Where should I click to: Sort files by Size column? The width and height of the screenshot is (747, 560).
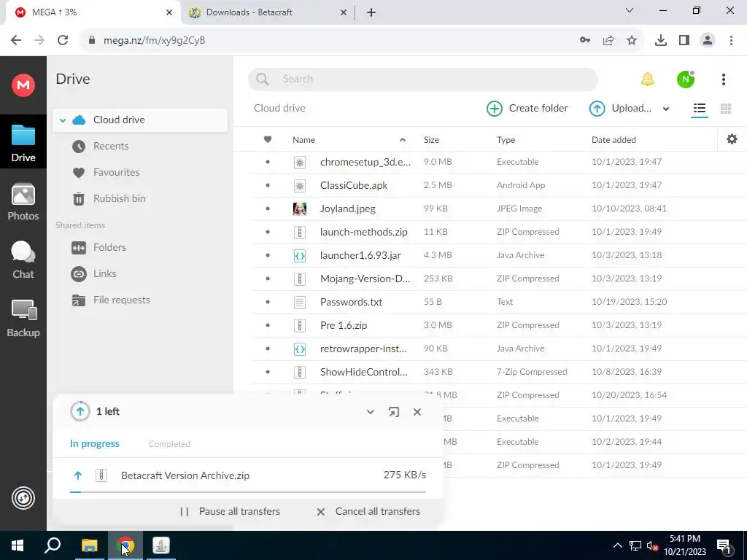click(x=431, y=140)
